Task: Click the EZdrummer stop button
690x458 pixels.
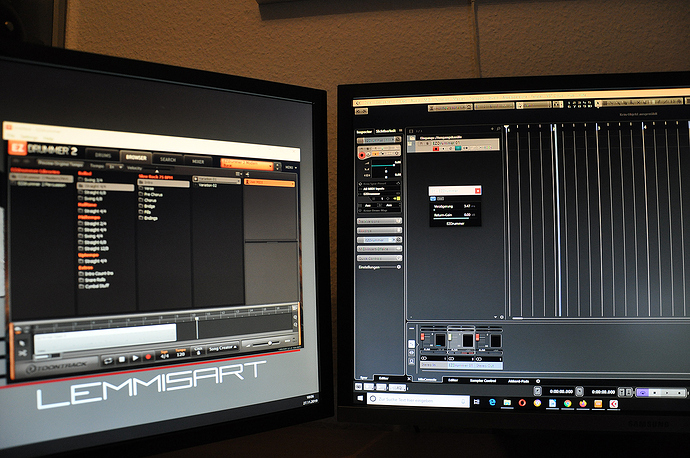Action: click(122, 359)
